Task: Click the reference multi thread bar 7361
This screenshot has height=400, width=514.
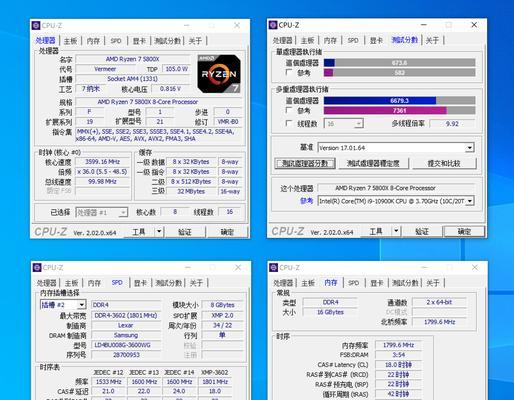Action: click(399, 110)
